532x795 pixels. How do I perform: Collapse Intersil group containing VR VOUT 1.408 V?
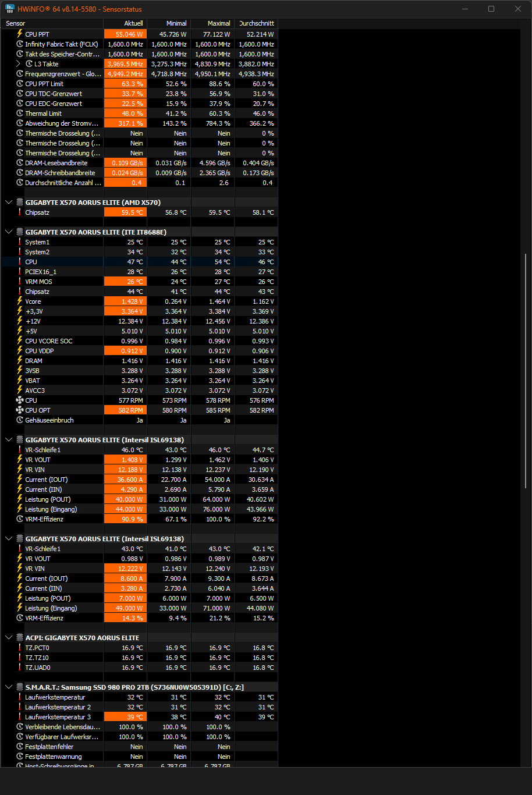(9, 440)
